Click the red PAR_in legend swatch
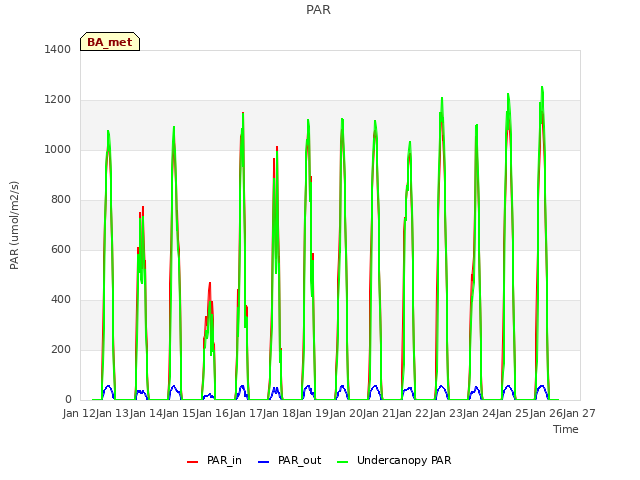 pyautogui.click(x=192, y=462)
